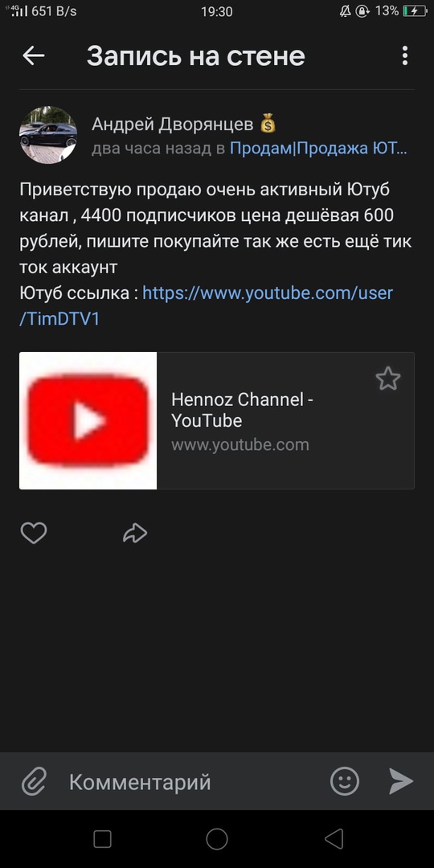Tap the Android recent apps square button

click(102, 838)
